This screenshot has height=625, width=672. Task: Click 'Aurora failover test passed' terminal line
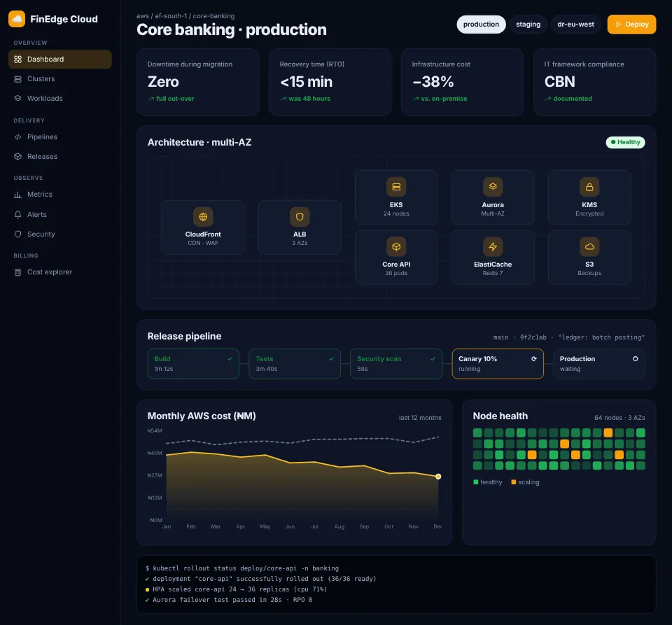point(230,600)
